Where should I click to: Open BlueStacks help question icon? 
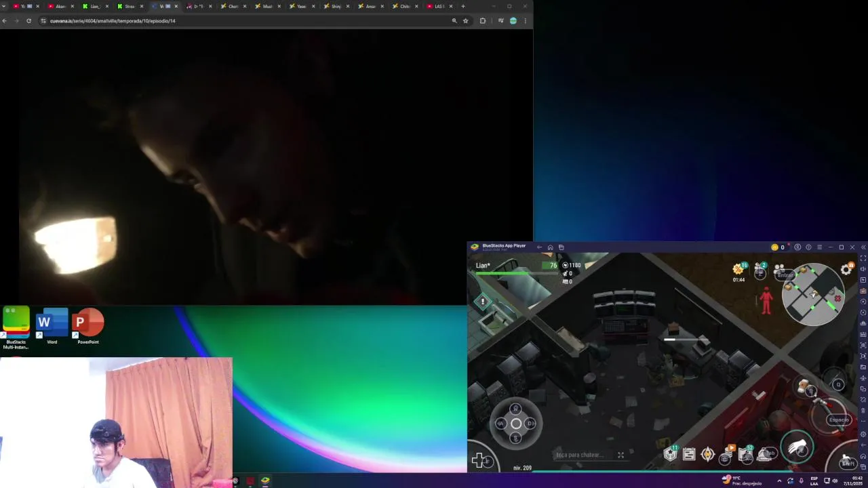coord(808,247)
